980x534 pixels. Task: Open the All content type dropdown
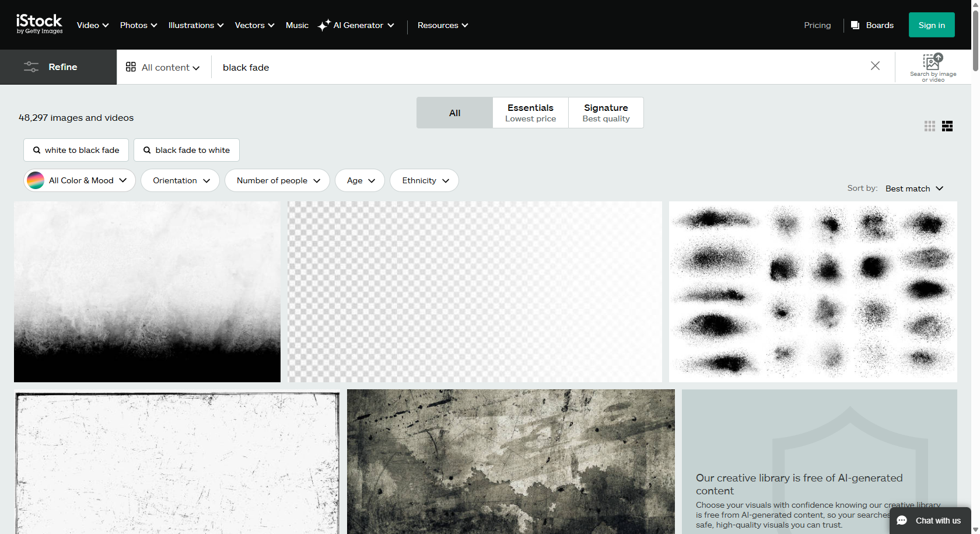(x=163, y=67)
